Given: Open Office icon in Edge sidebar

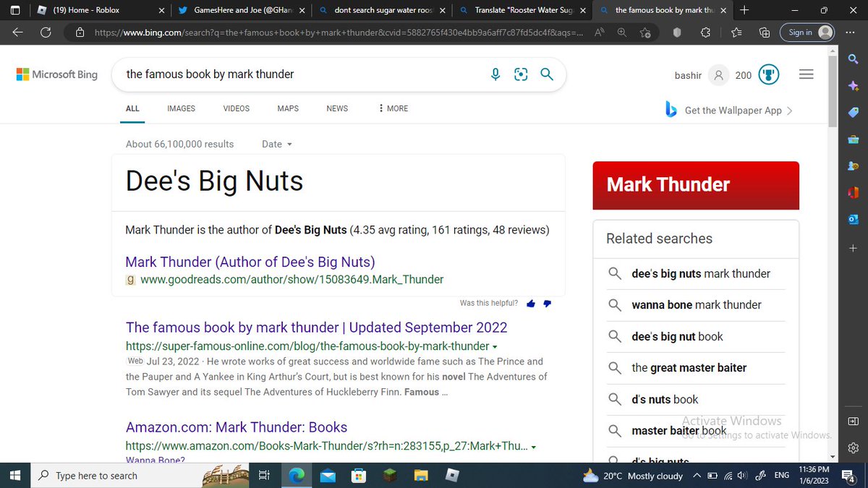Looking at the screenshot, I should [853, 192].
